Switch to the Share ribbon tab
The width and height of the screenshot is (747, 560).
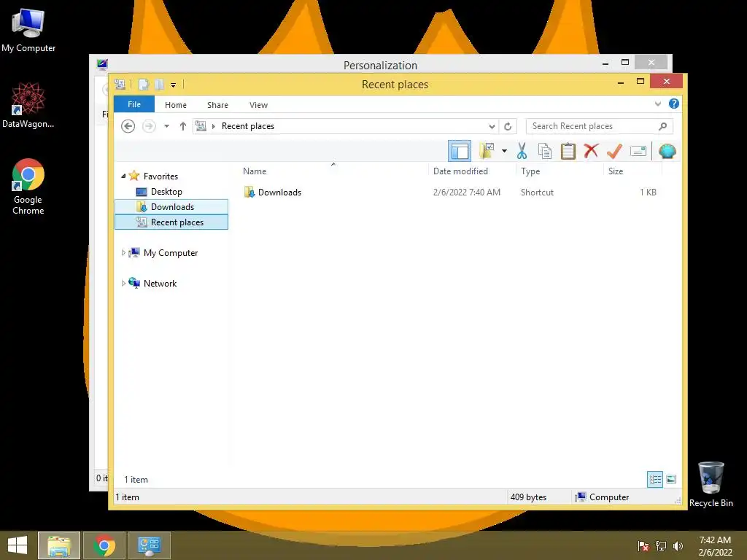tap(217, 105)
